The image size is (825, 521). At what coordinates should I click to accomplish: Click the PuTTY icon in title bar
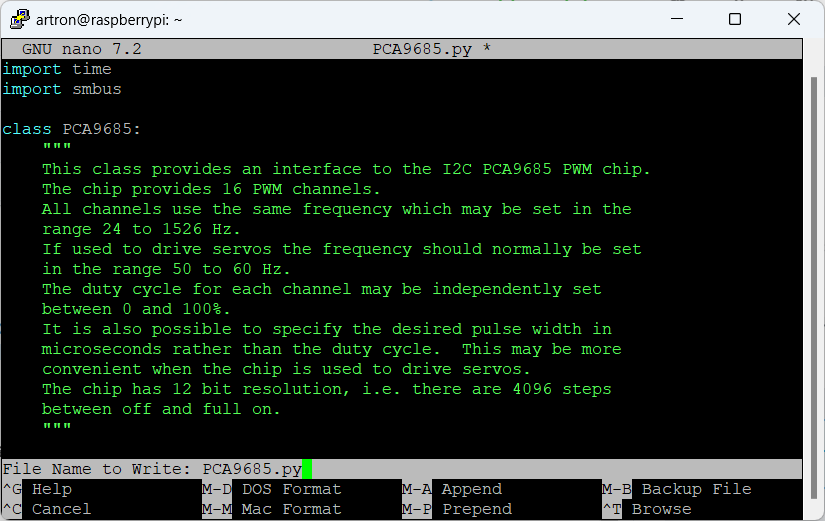coord(20,19)
